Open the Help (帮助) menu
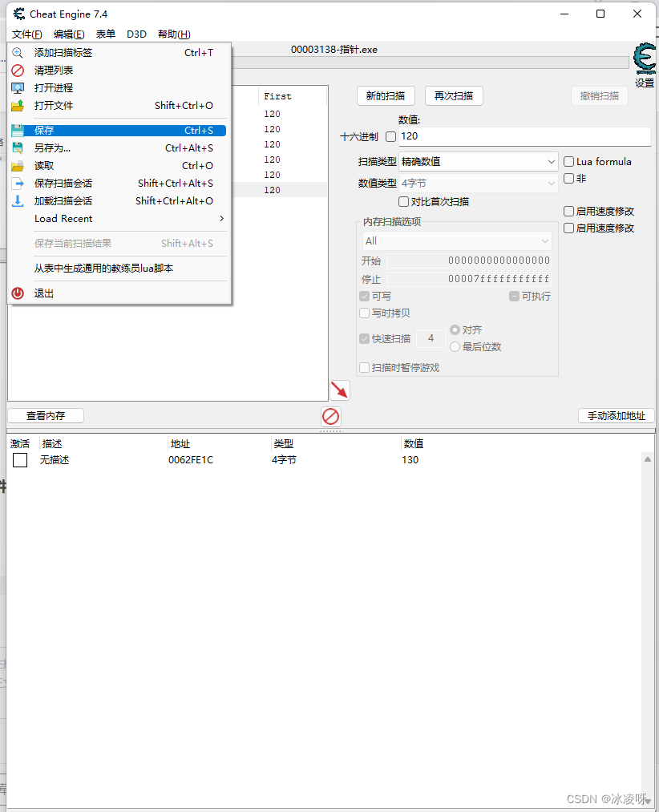 (x=174, y=34)
